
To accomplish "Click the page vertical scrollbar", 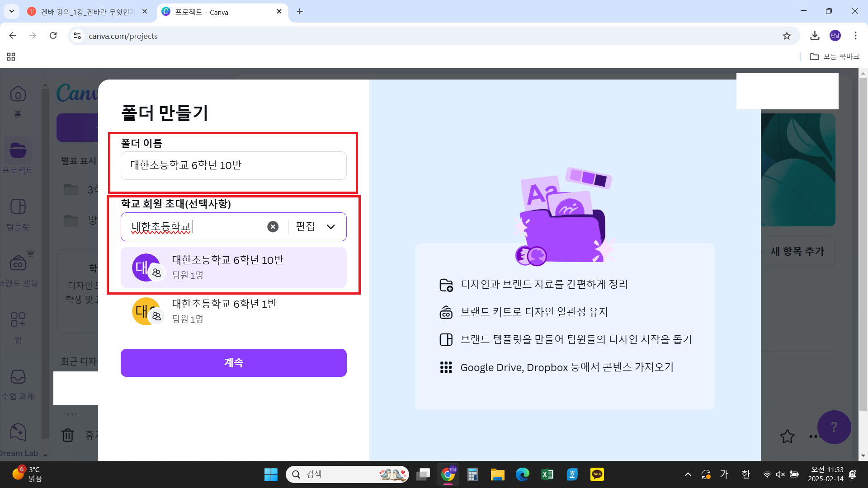I will (863, 244).
